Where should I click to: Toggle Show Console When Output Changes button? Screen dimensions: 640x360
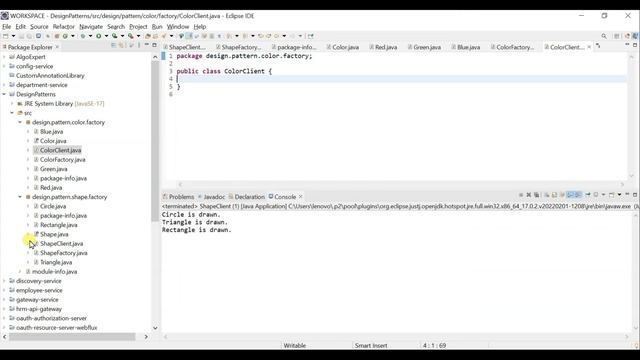pyautogui.click(x=570, y=195)
